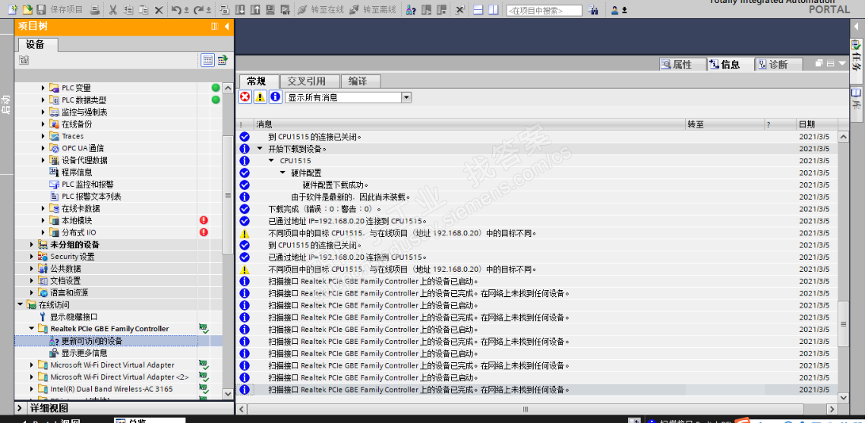The image size is (868, 423).
Task: Click the Split editor vertically icon
Action: point(493,9)
